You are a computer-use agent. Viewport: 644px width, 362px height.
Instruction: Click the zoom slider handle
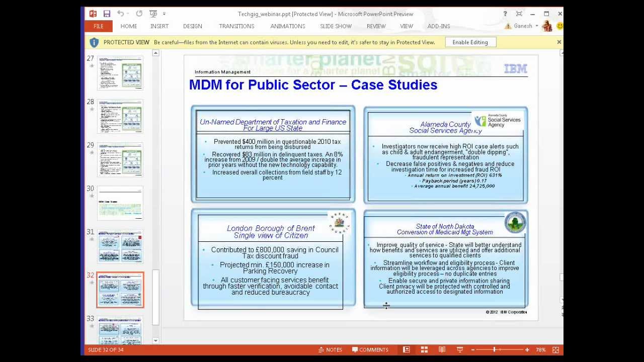click(x=495, y=350)
